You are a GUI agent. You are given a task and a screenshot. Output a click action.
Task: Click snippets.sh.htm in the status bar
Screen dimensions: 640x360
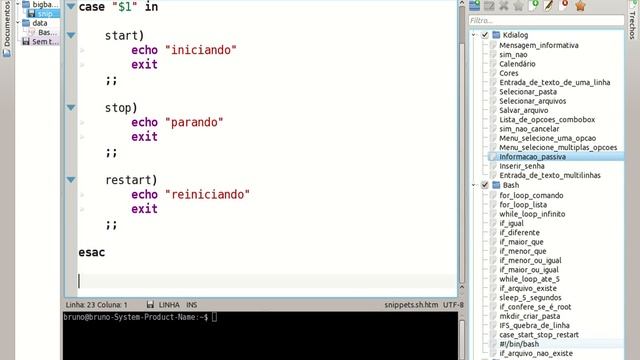(x=411, y=305)
